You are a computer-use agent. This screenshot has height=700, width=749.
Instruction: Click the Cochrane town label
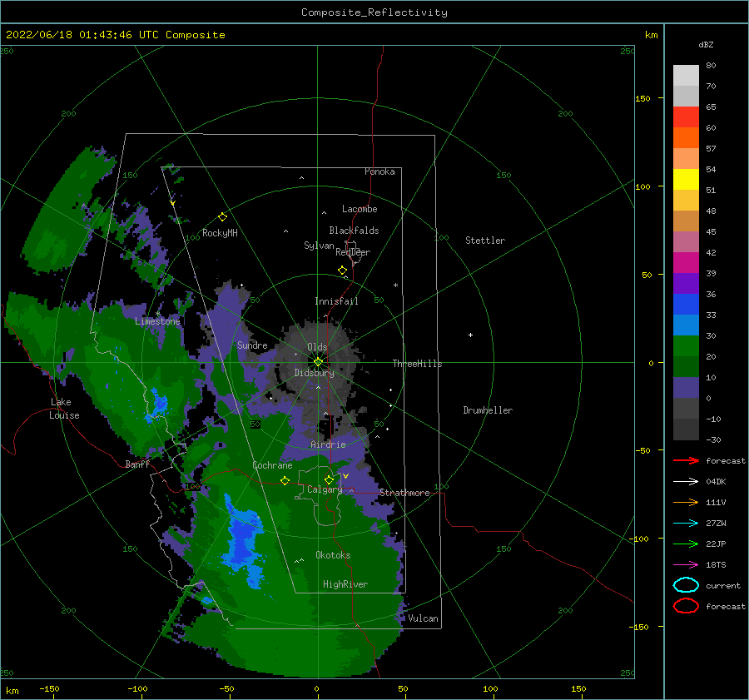coord(272,465)
